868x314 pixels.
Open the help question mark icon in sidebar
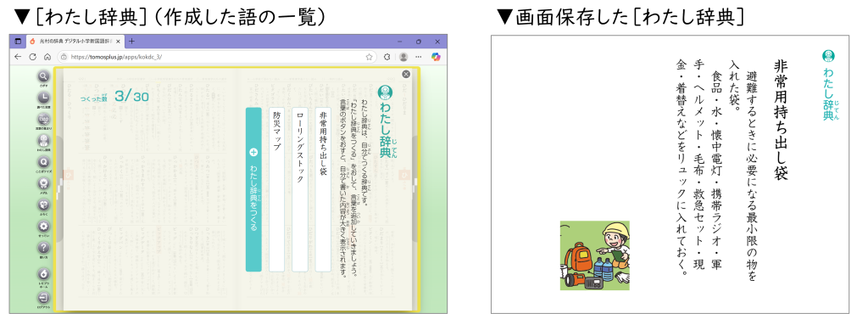pos(43,248)
